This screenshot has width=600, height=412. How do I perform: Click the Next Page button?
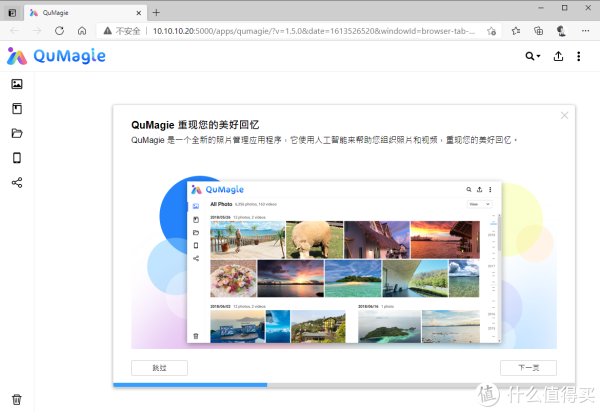tap(528, 368)
